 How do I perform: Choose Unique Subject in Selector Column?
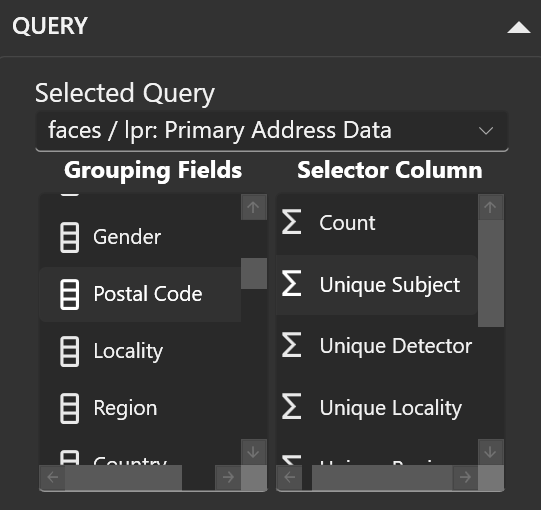click(x=377, y=285)
